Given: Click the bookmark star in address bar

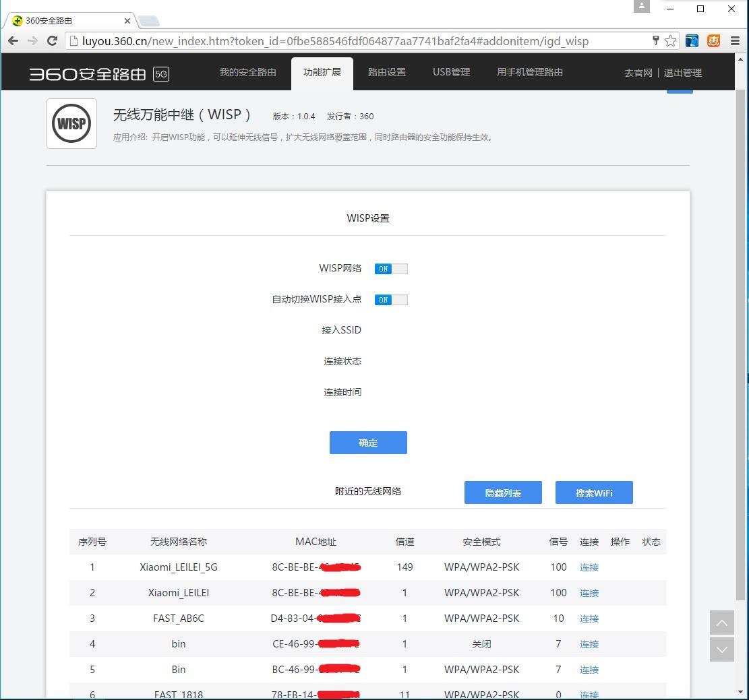Looking at the screenshot, I should [670, 41].
